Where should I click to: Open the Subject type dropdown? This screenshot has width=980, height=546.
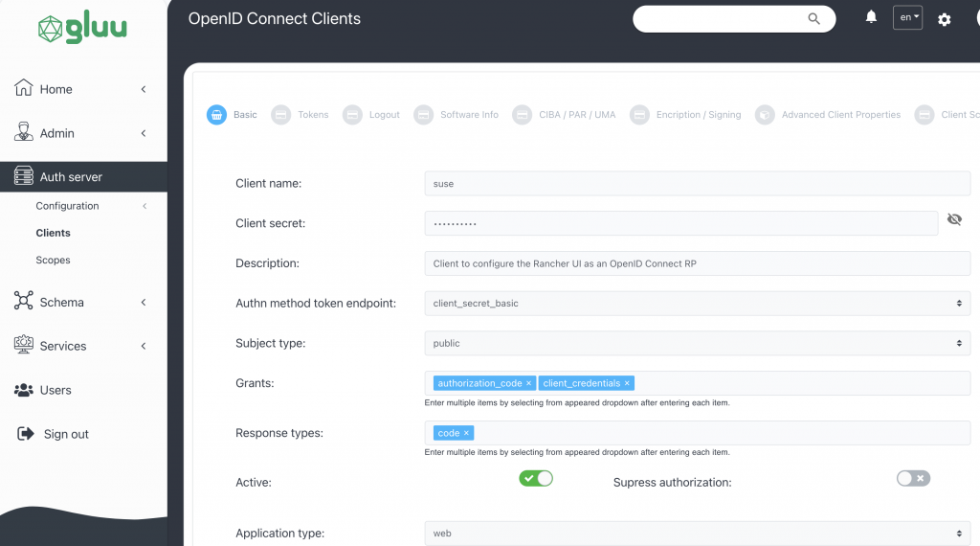pos(697,343)
